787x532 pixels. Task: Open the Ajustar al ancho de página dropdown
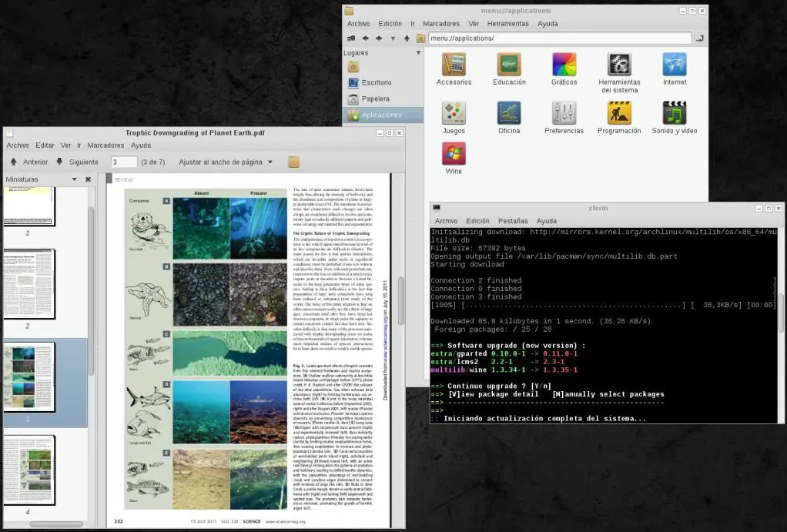point(226,162)
